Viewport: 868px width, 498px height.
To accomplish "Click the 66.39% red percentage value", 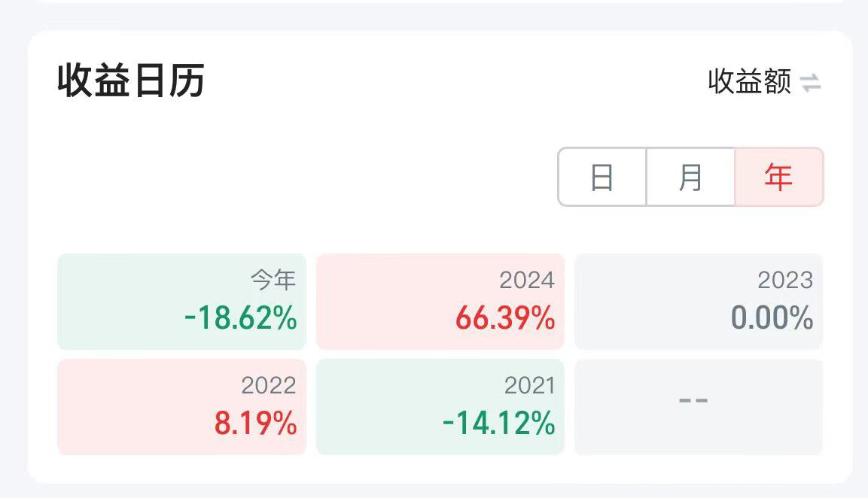I will coord(505,318).
